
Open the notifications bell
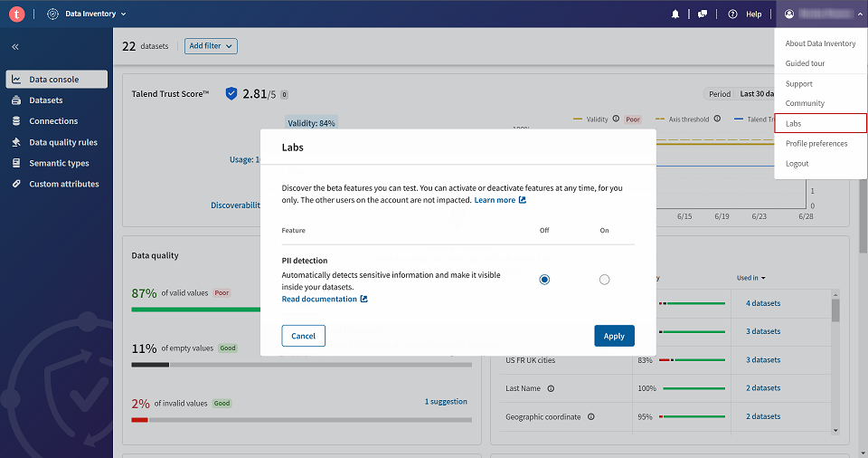coord(675,14)
